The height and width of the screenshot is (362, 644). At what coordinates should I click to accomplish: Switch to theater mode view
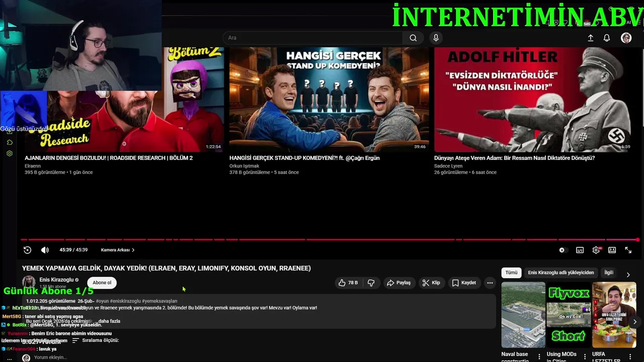612,250
